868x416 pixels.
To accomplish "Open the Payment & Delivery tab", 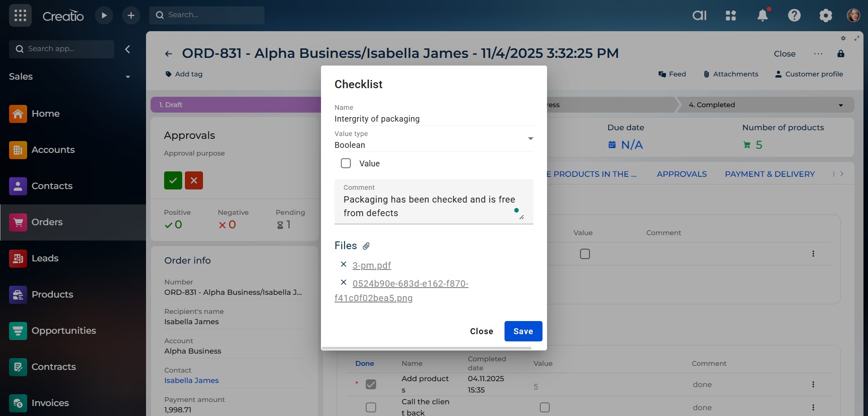I will tap(769, 174).
